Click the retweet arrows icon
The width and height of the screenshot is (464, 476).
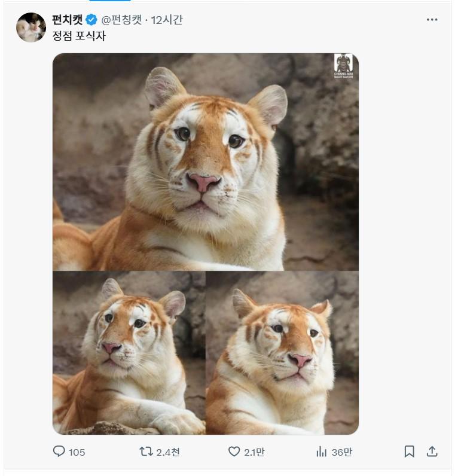(145, 451)
